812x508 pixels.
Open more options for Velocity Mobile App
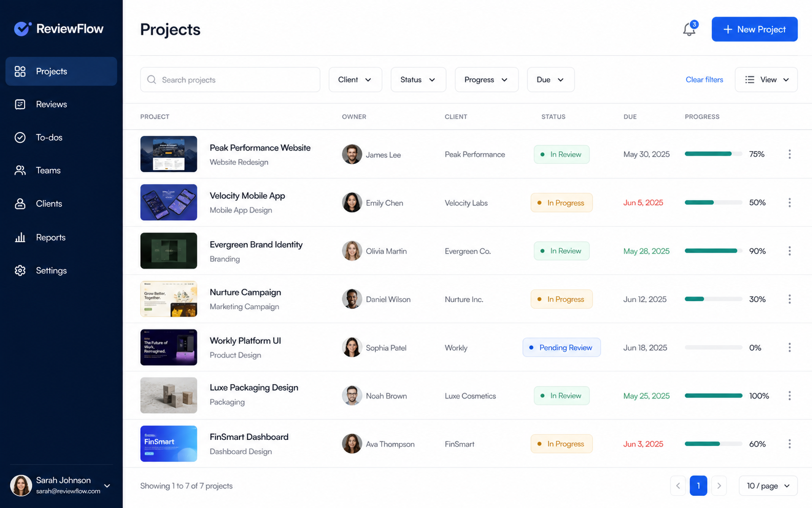coord(789,202)
